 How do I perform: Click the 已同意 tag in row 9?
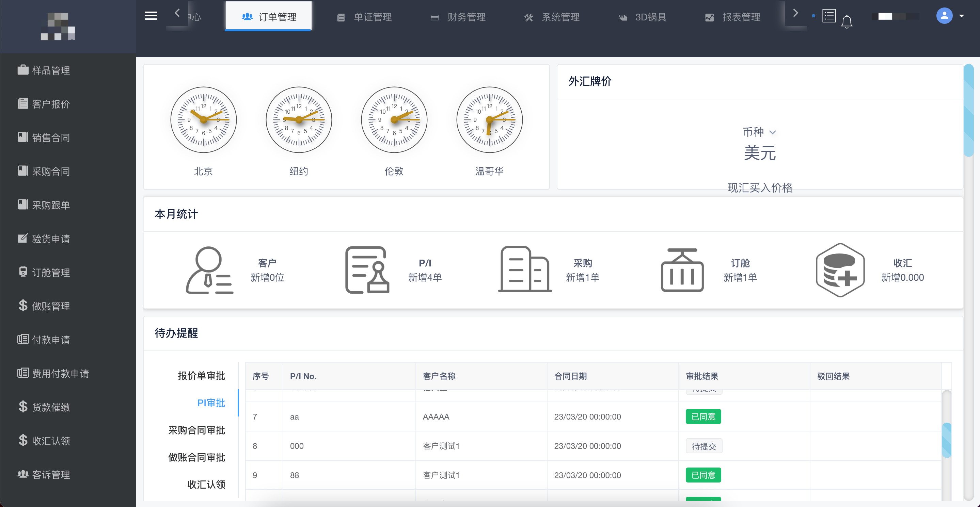click(703, 475)
